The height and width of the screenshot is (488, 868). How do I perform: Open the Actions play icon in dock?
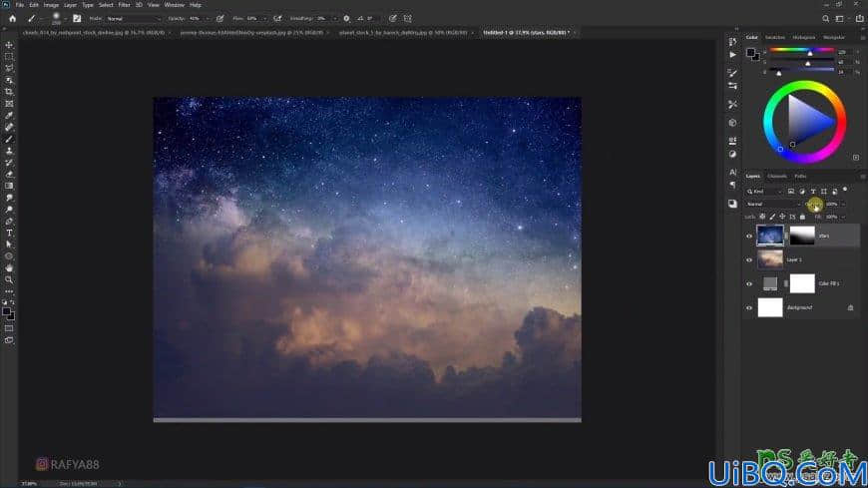coord(732,55)
